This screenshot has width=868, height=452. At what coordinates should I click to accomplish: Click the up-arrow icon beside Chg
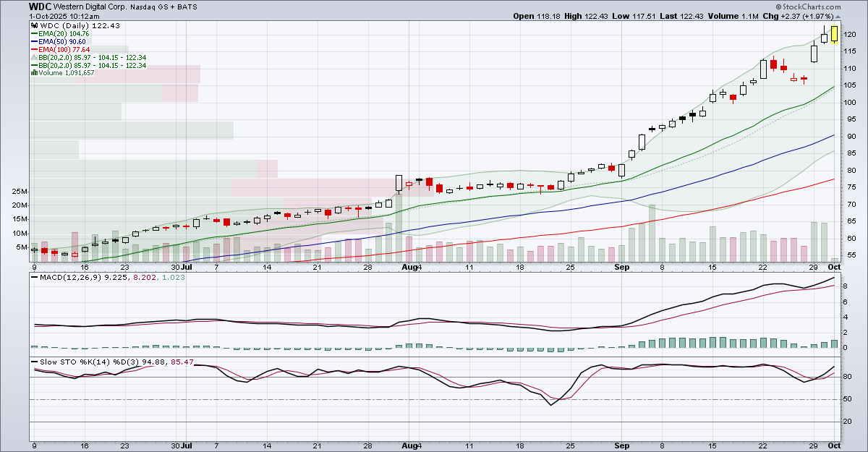point(838,15)
